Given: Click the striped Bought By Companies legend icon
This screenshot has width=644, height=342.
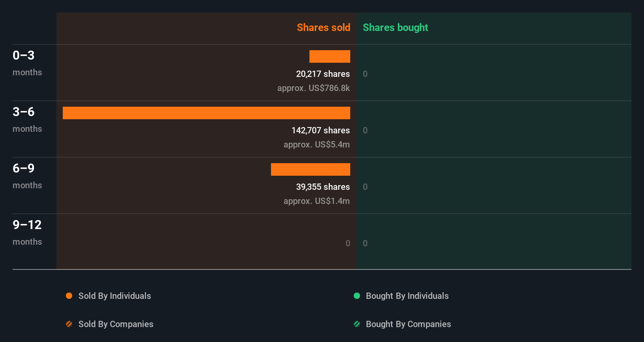Looking at the screenshot, I should coord(357,324).
